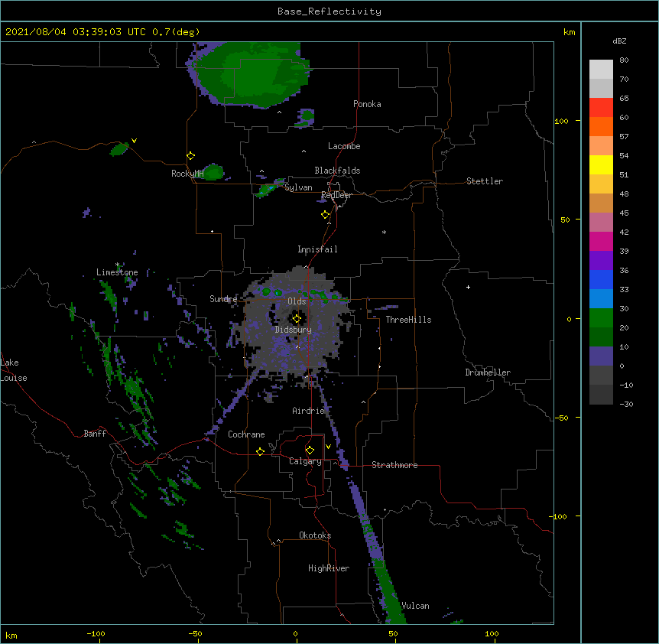659x644 pixels.
Task: Click the Lake Louise map label
Action: tap(14, 370)
